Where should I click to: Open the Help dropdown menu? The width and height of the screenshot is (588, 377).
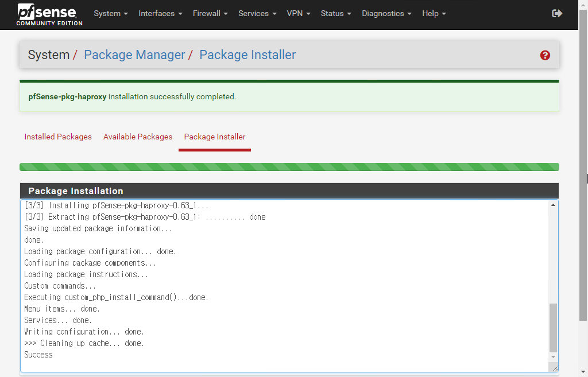pyautogui.click(x=434, y=14)
